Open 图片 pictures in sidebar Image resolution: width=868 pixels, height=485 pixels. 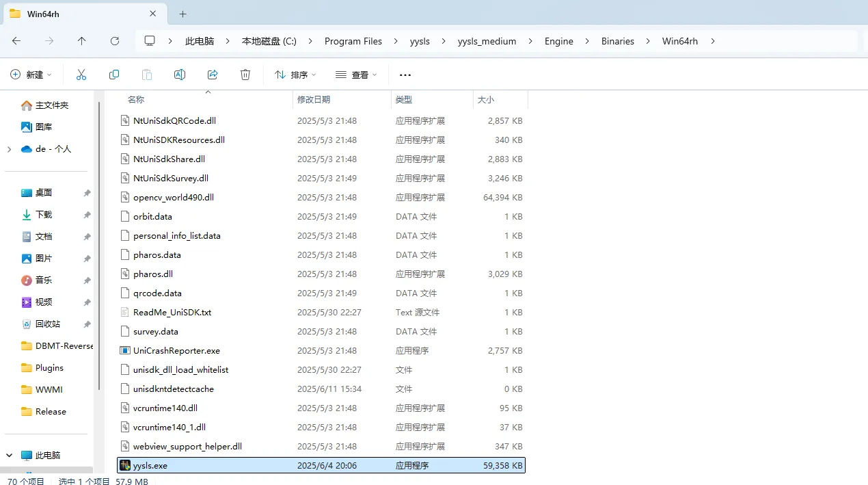click(x=44, y=258)
